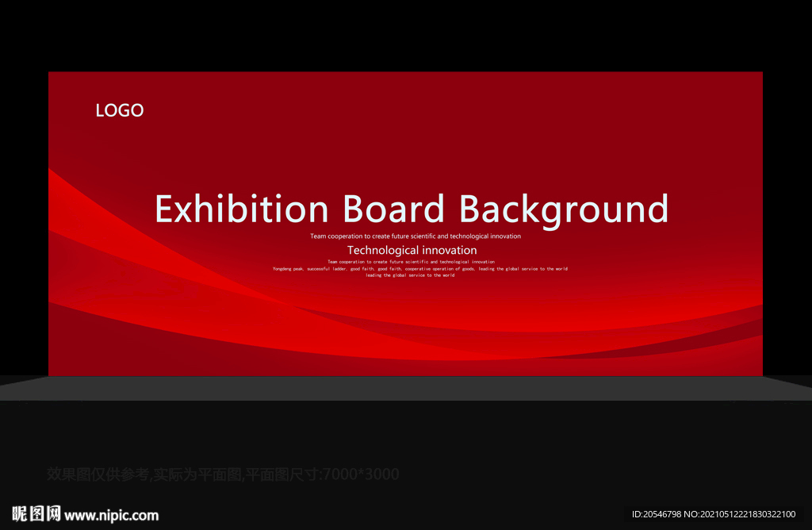Click the word Background in the headline
Viewport: 812px width, 530px height.
tap(564, 210)
